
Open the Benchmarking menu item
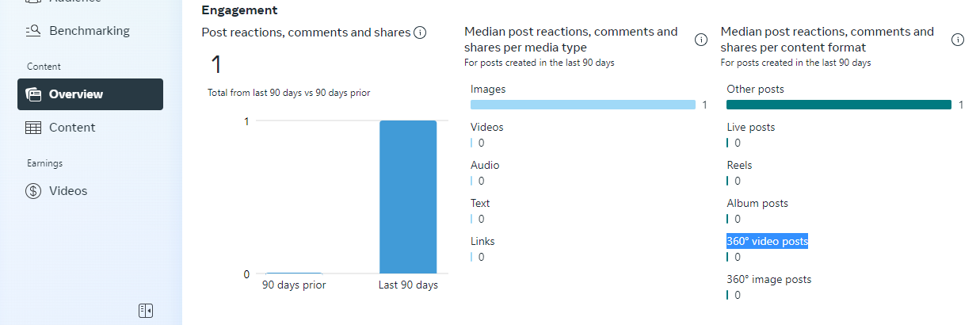click(89, 31)
